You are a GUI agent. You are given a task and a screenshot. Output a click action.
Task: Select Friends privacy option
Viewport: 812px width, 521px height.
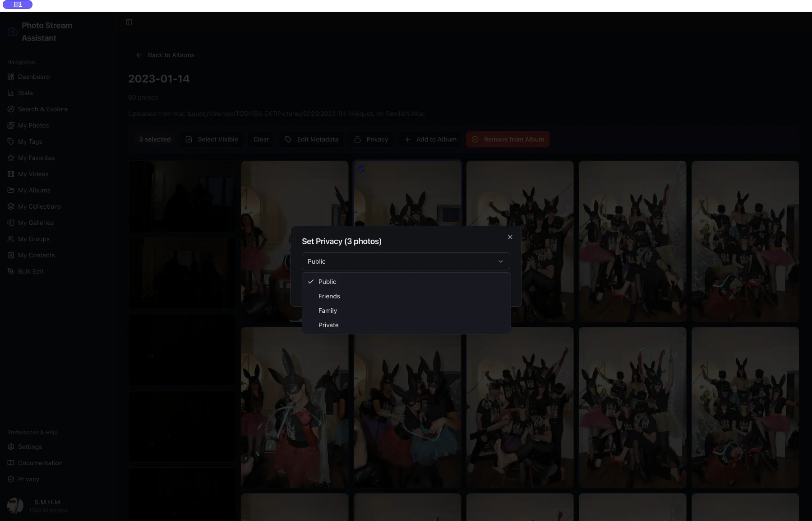tap(329, 296)
